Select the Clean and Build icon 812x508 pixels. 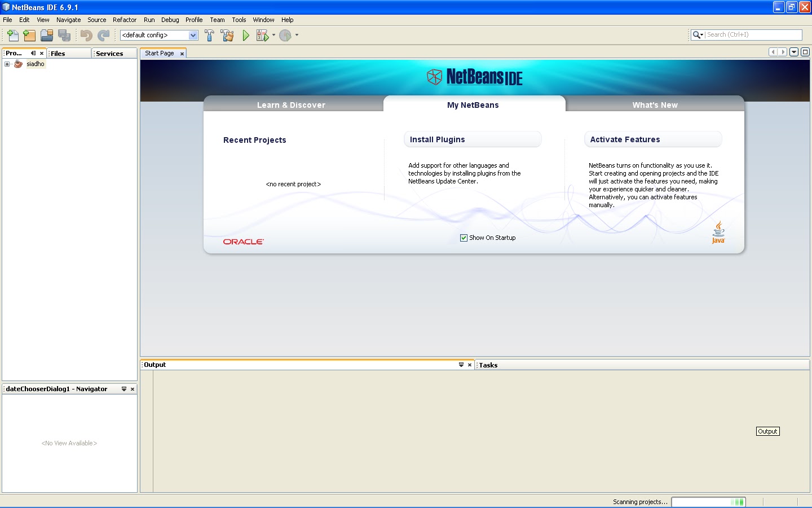[227, 35]
